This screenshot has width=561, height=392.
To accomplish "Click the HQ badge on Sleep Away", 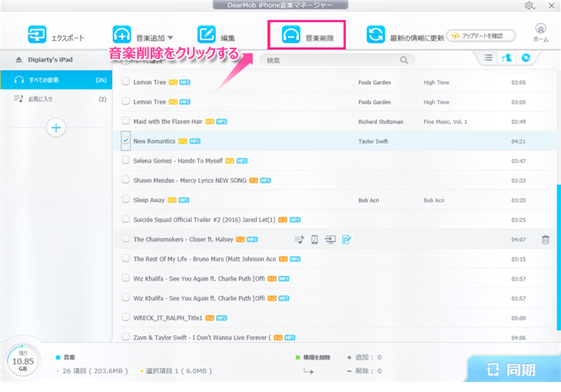I will (171, 200).
